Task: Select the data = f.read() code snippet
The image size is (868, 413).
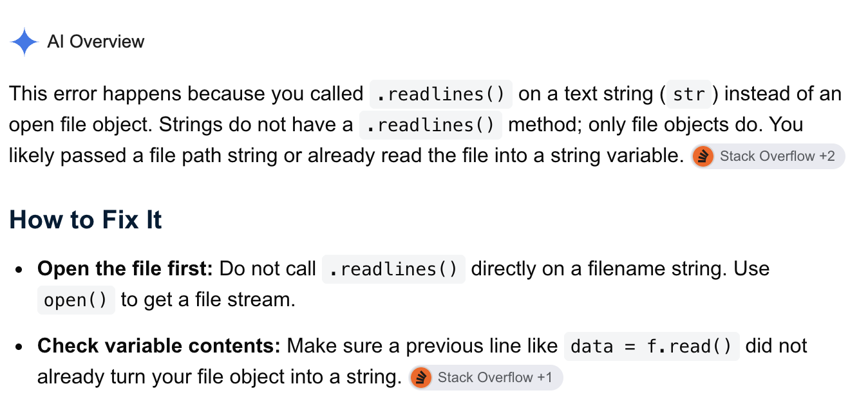Action: [x=652, y=347]
